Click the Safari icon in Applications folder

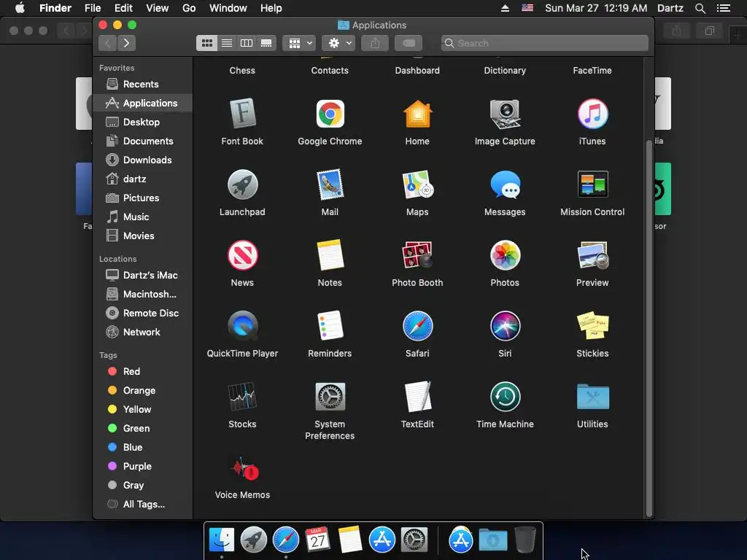[x=417, y=326]
